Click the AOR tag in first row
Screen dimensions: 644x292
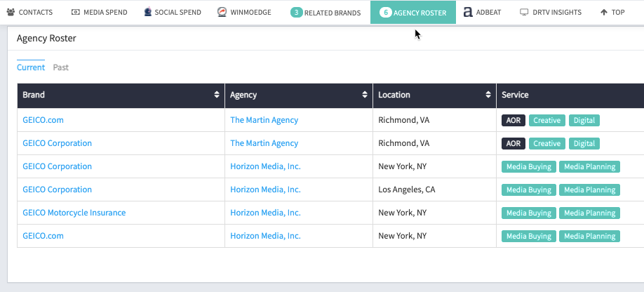coord(514,120)
